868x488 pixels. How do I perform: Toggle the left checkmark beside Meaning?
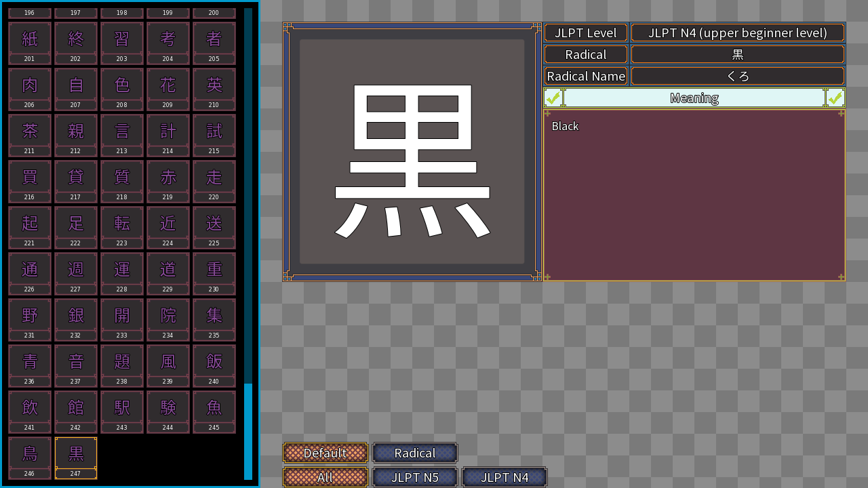[553, 98]
